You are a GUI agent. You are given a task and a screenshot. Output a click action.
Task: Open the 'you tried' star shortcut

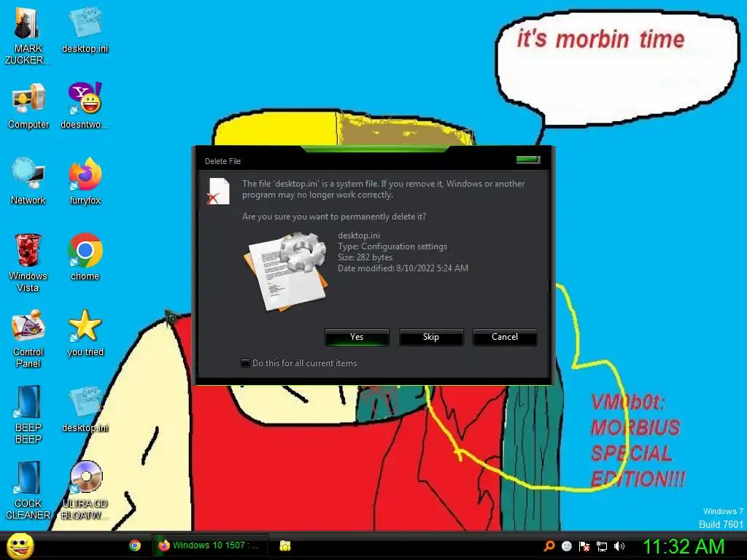click(85, 332)
